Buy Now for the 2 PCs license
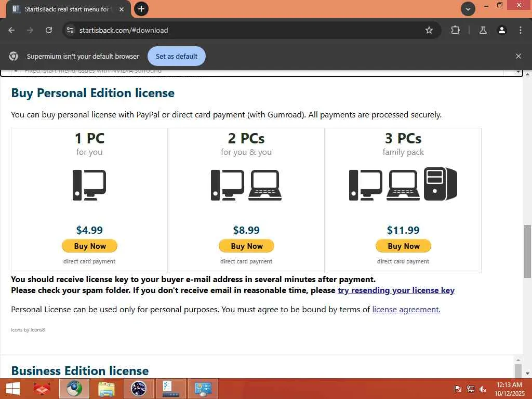 click(x=247, y=246)
